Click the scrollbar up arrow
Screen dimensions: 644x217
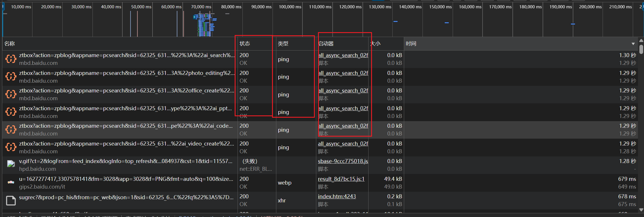coord(641,40)
